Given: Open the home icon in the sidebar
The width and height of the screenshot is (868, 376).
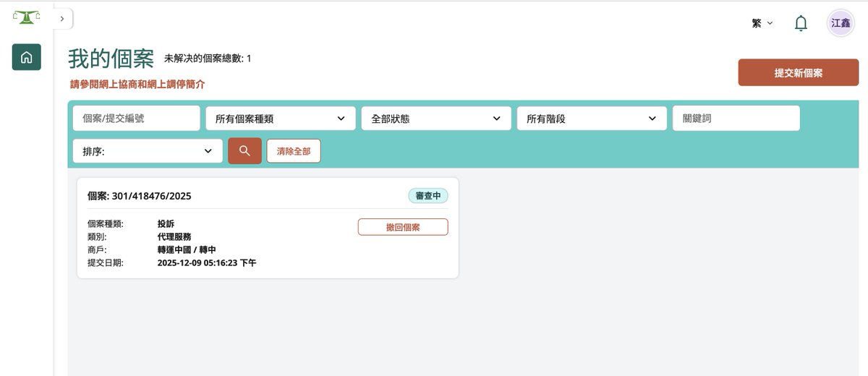Looking at the screenshot, I should click(26, 57).
